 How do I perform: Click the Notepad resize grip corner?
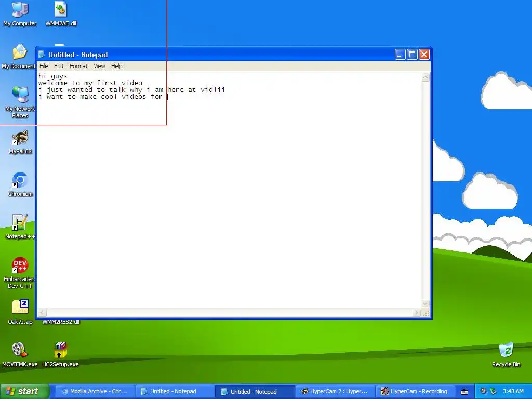coord(426,313)
